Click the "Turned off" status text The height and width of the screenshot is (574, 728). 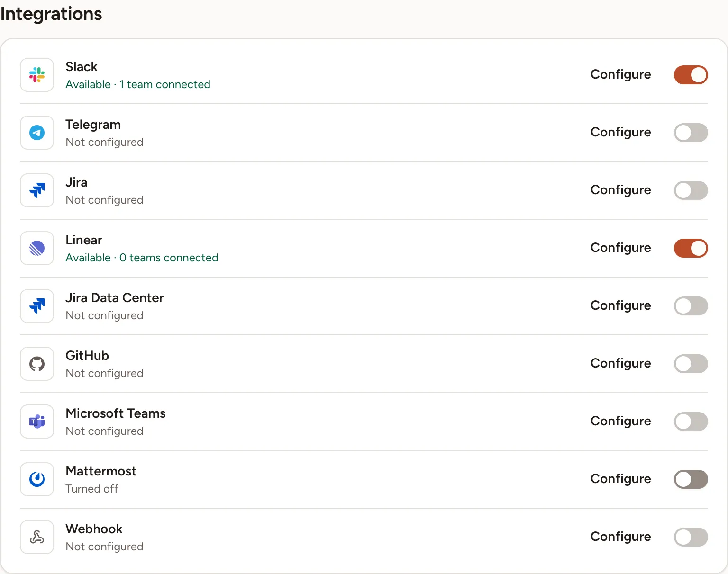point(92,489)
